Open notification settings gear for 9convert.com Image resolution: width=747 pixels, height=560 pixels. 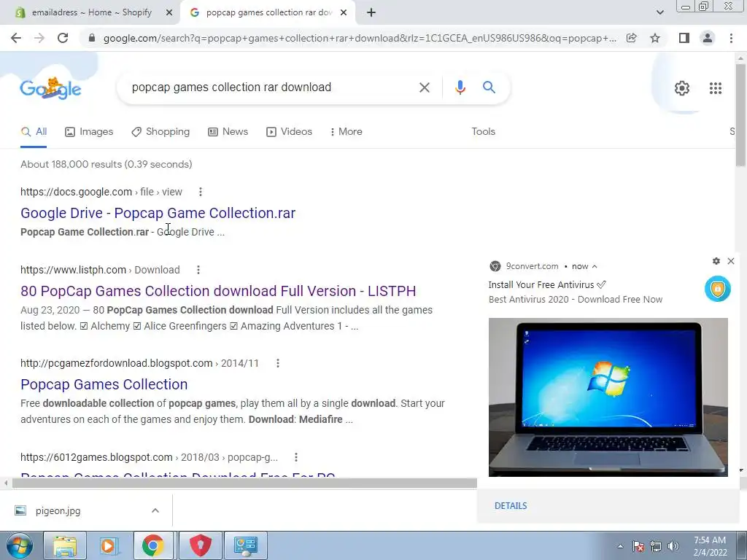click(716, 261)
